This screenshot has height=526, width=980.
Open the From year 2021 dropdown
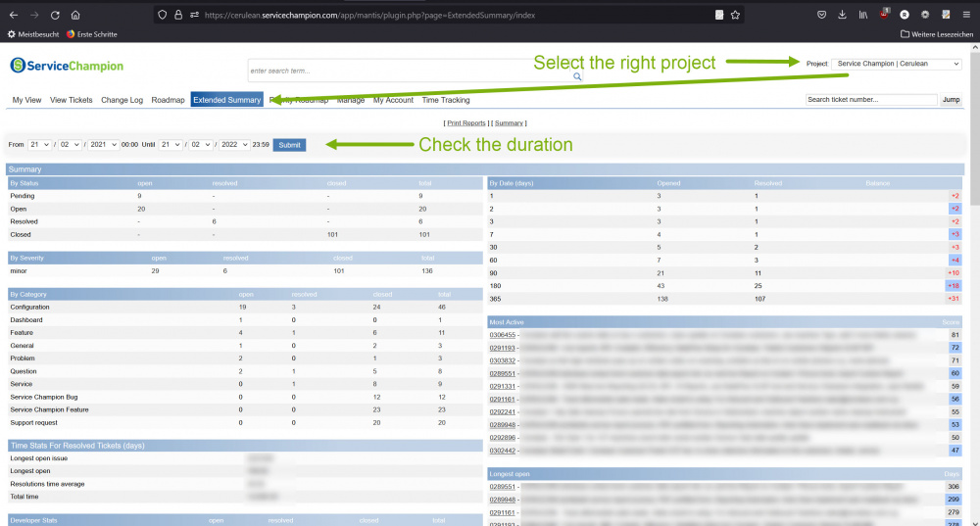point(103,144)
